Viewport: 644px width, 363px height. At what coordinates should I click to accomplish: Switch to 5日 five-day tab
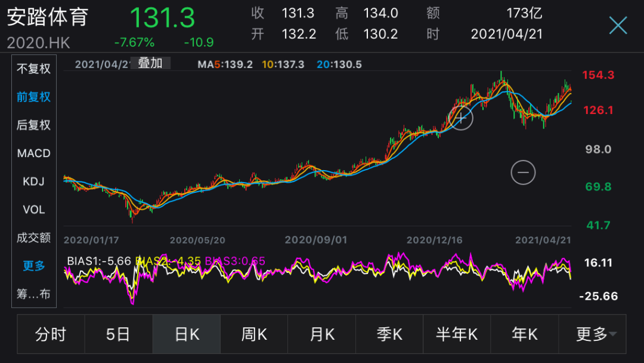click(118, 334)
